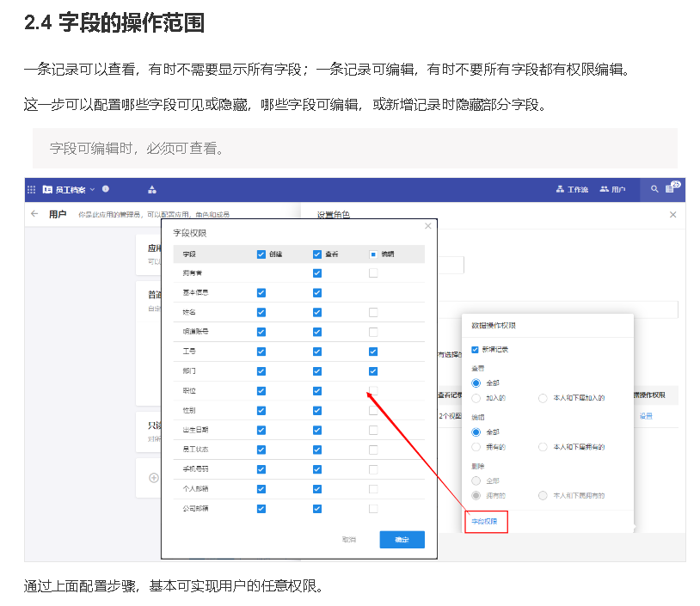Open 工作流 in the top navigation
This screenshot has height=606, width=700.
pyautogui.click(x=573, y=189)
